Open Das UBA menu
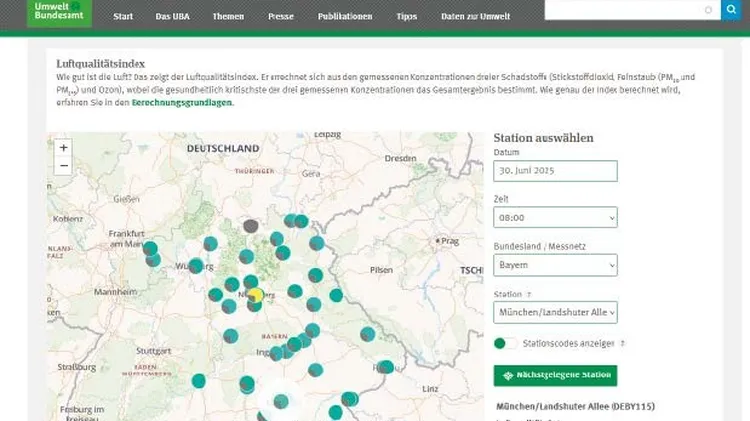 [173, 16]
